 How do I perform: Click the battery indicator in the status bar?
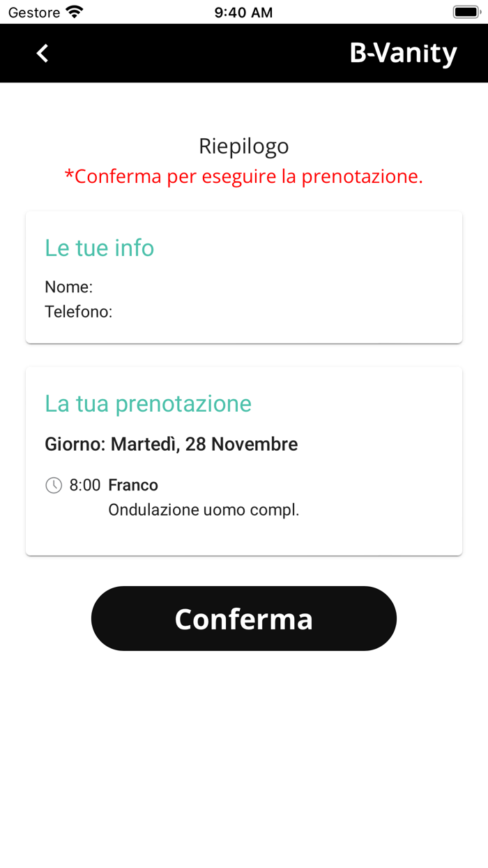tap(466, 10)
